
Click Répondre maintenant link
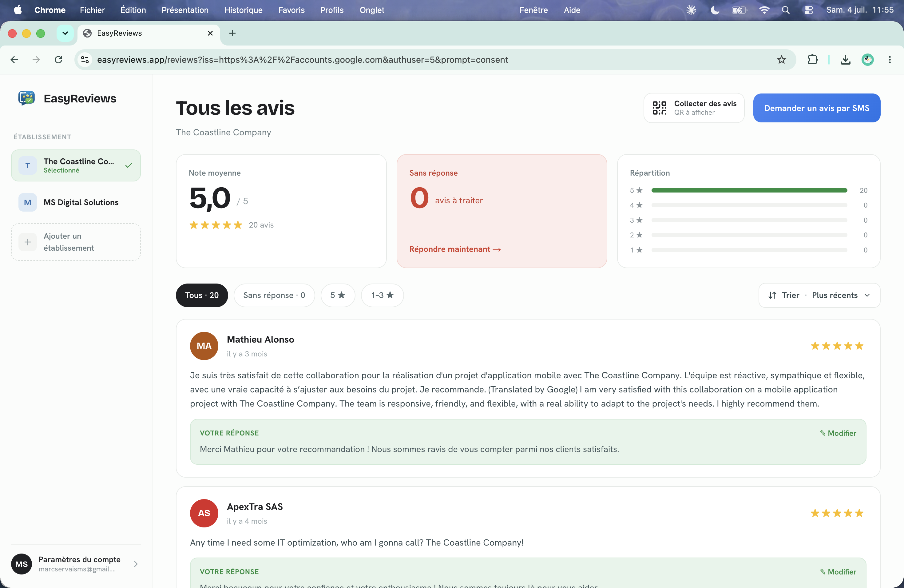tap(455, 249)
